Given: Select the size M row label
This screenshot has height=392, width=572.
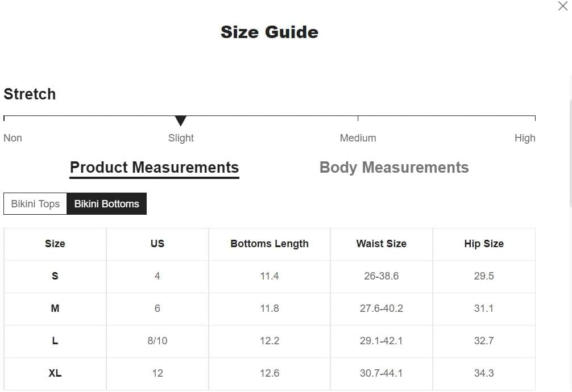Looking at the screenshot, I should coord(55,308).
